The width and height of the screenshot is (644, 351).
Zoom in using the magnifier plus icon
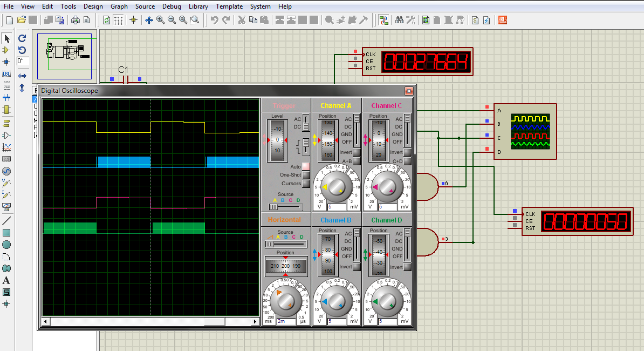(161, 20)
